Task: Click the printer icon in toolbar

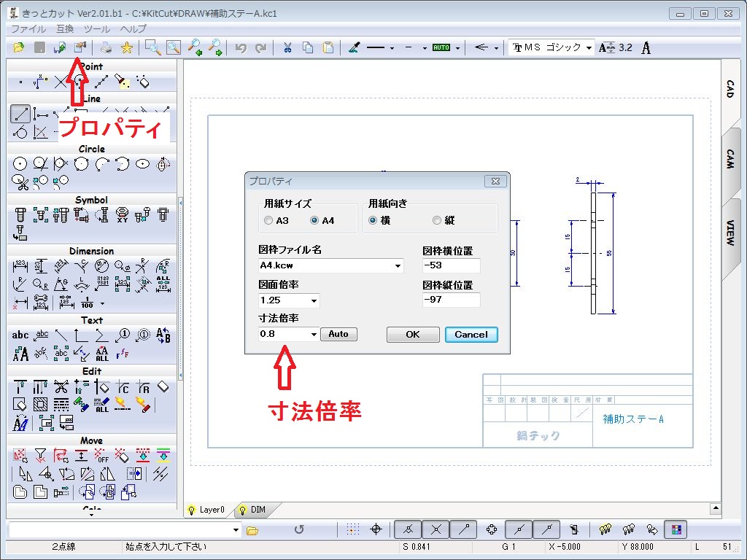Action: coord(106,47)
